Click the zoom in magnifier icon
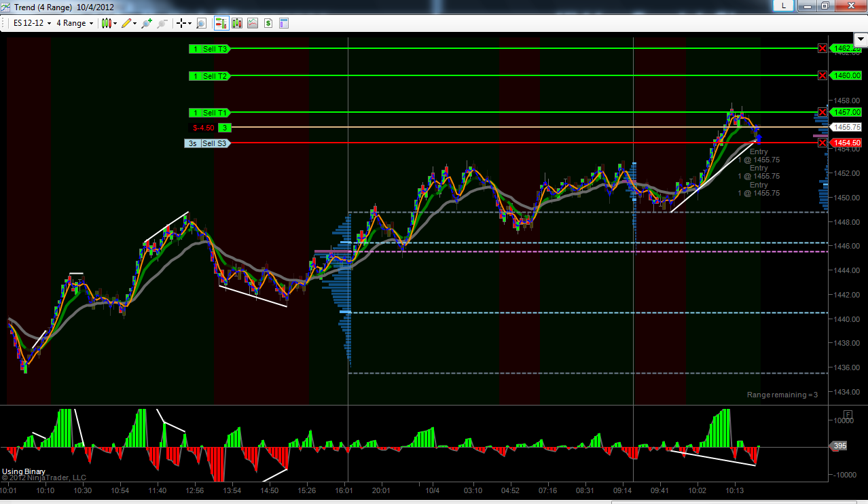Viewport: 868px width, 504px height. point(147,23)
